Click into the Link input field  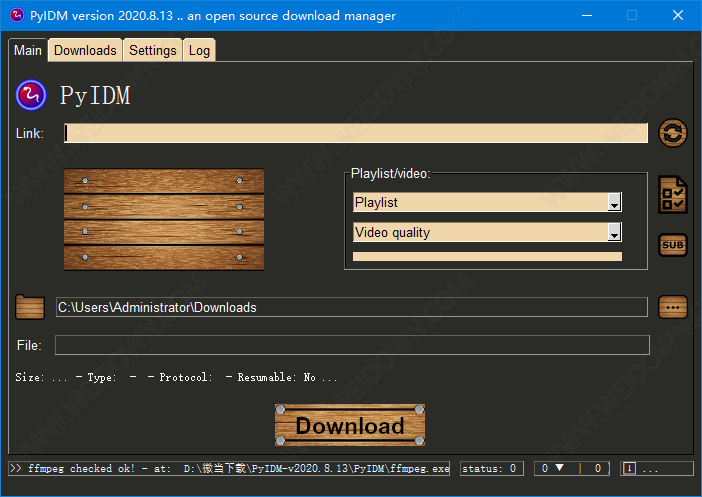coord(356,133)
